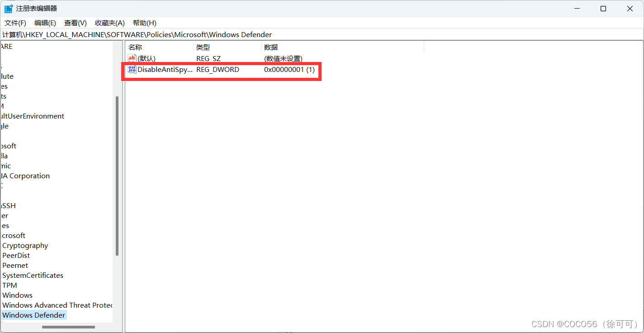Open the 编辑(E) menu

pyautogui.click(x=45, y=23)
